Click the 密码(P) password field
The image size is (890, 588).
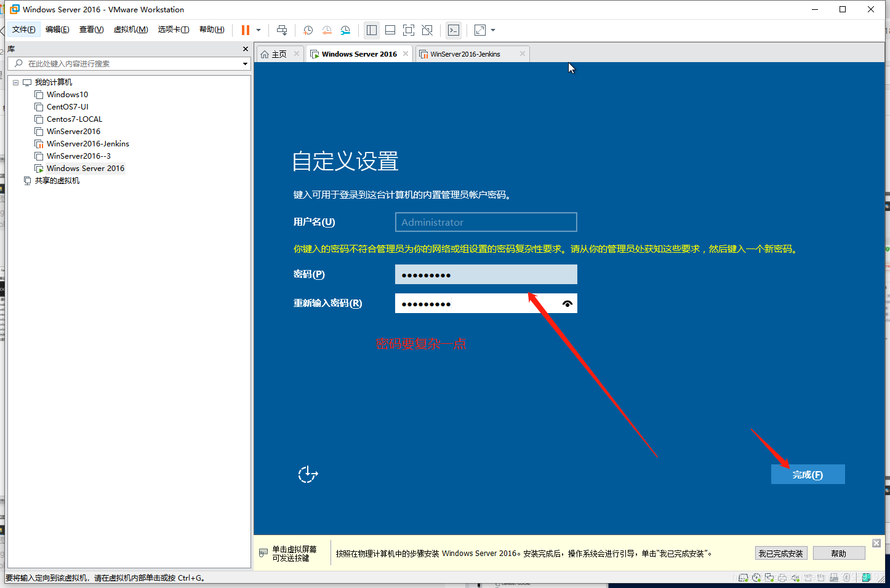click(486, 274)
